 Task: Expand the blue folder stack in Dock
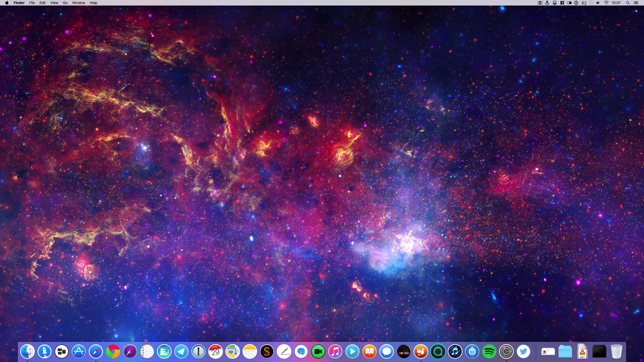click(x=565, y=352)
